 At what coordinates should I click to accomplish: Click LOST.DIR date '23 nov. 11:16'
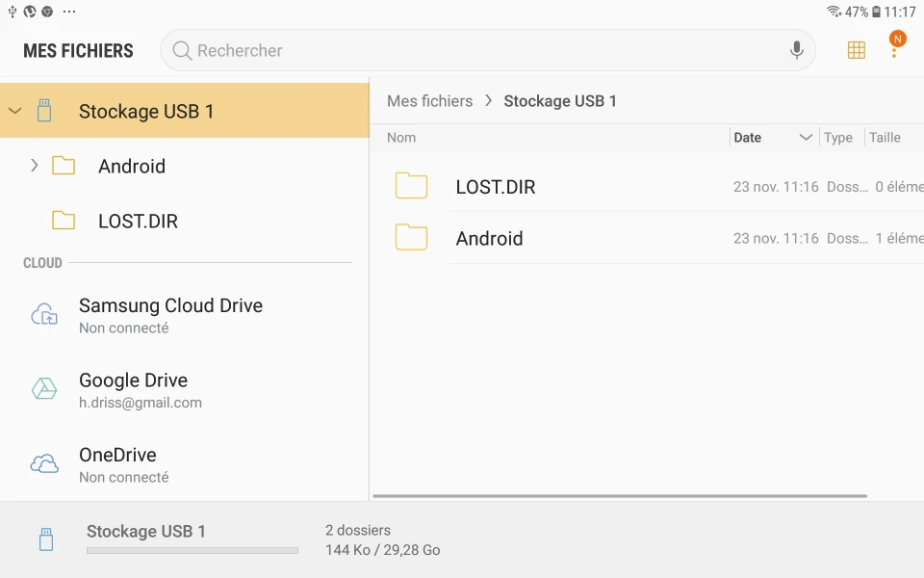click(776, 187)
